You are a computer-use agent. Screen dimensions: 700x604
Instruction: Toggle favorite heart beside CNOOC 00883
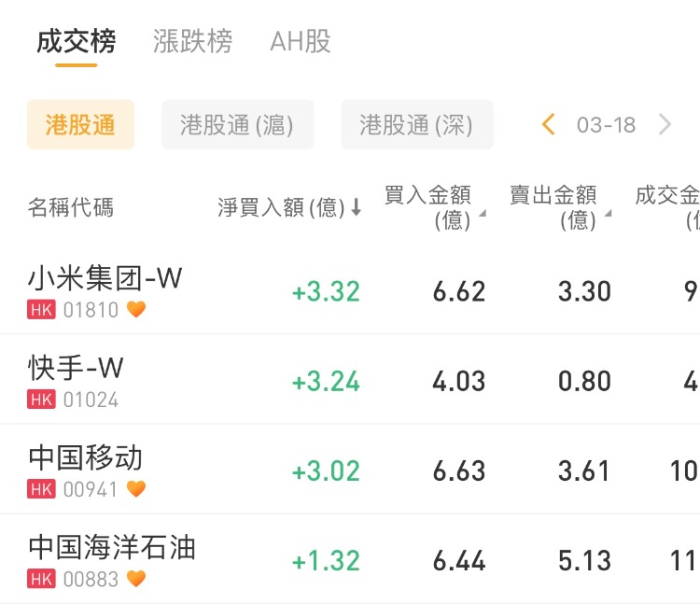[136, 579]
